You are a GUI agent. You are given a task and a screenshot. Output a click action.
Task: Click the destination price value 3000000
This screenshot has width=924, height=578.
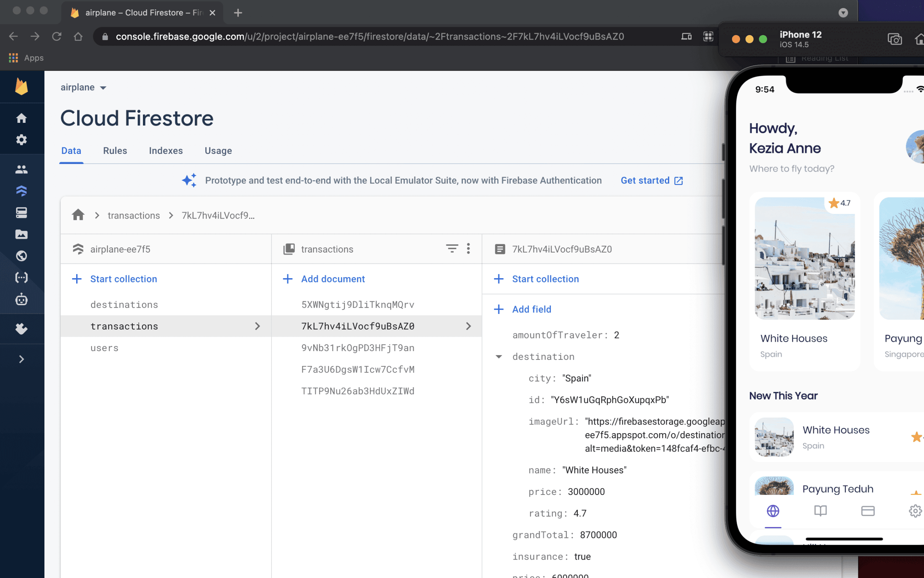(x=586, y=492)
